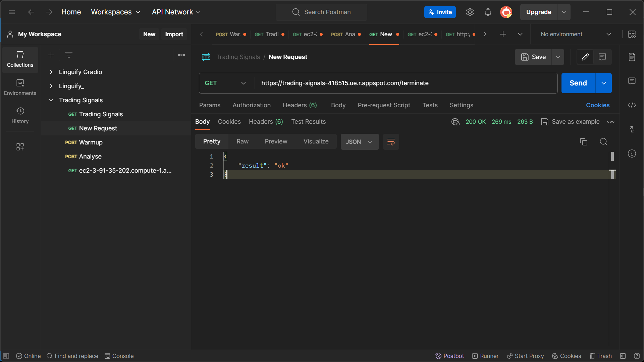The height and width of the screenshot is (362, 644).
Task: Copy response body to clipboard
Action: point(584,142)
